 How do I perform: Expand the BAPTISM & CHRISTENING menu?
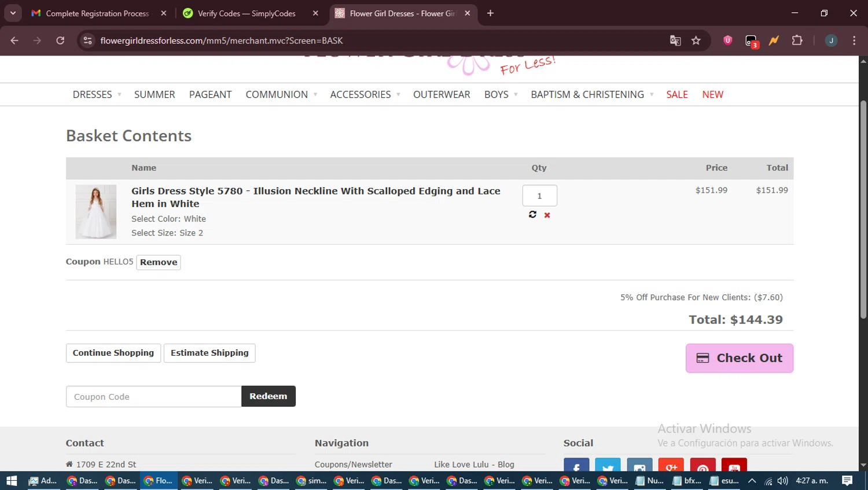tap(592, 94)
